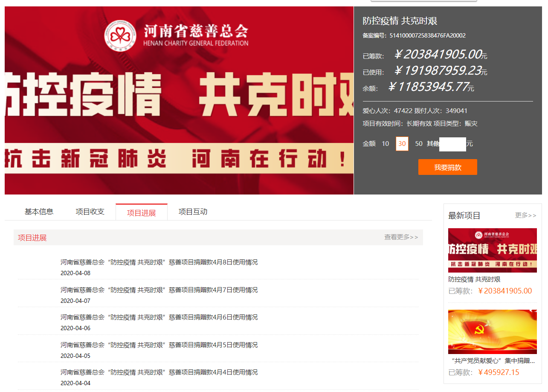Viewport: 548px width, 392px height.
Task: Click the date 2020-04-07
Action: click(75, 301)
